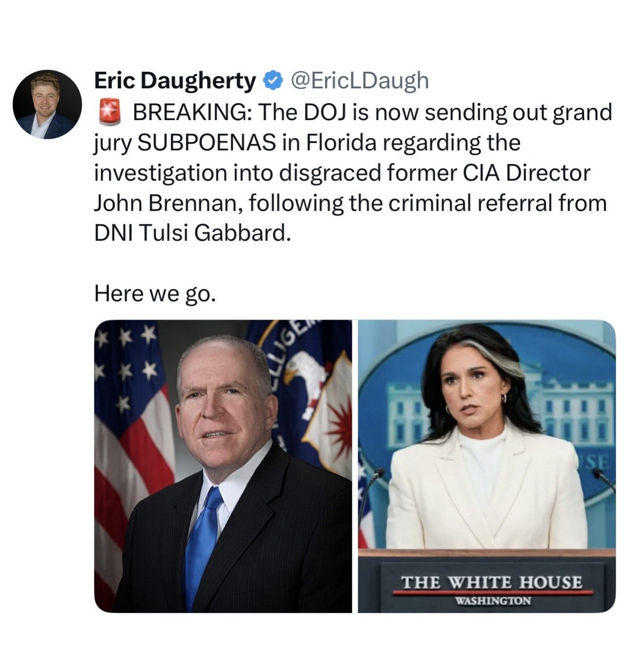Click THE WHITE HOUSE podium sign
629x672 pixels.
click(492, 587)
